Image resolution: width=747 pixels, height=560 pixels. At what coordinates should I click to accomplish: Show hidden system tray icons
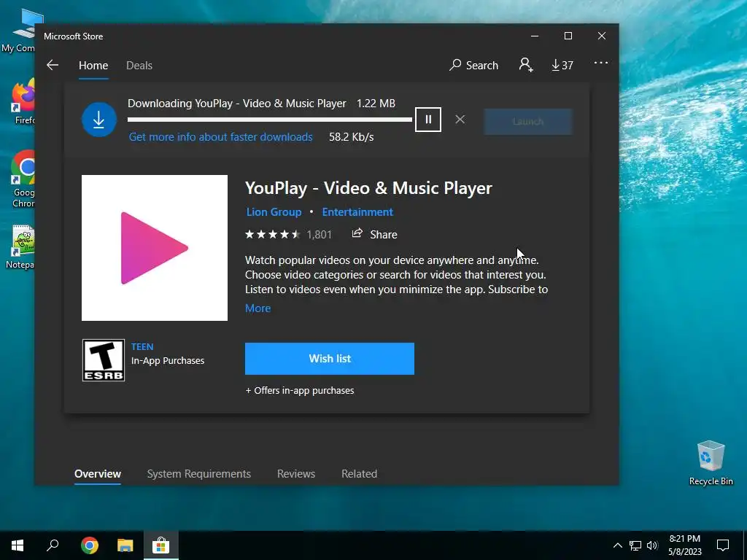(617, 545)
